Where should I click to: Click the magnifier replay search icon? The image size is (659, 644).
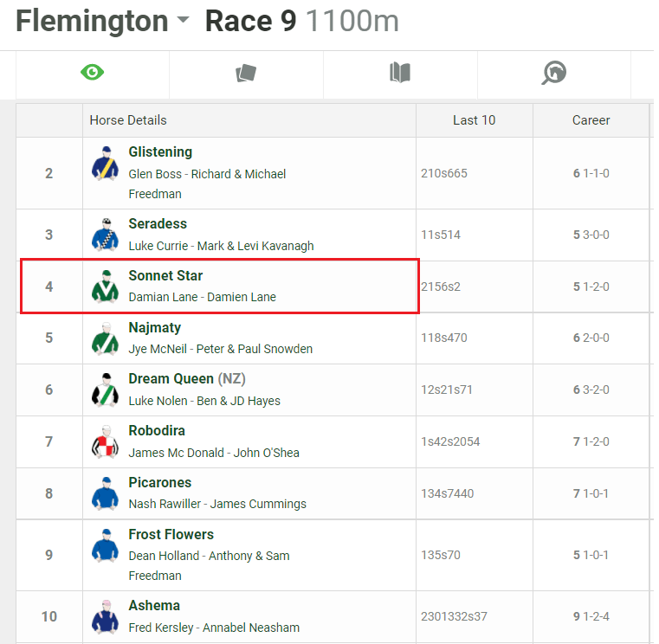(553, 73)
